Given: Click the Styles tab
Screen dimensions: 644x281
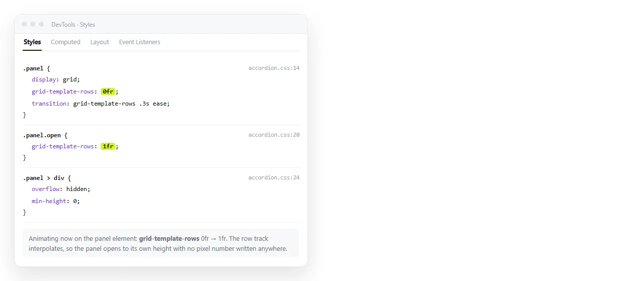Looking at the screenshot, I should click(x=32, y=42).
